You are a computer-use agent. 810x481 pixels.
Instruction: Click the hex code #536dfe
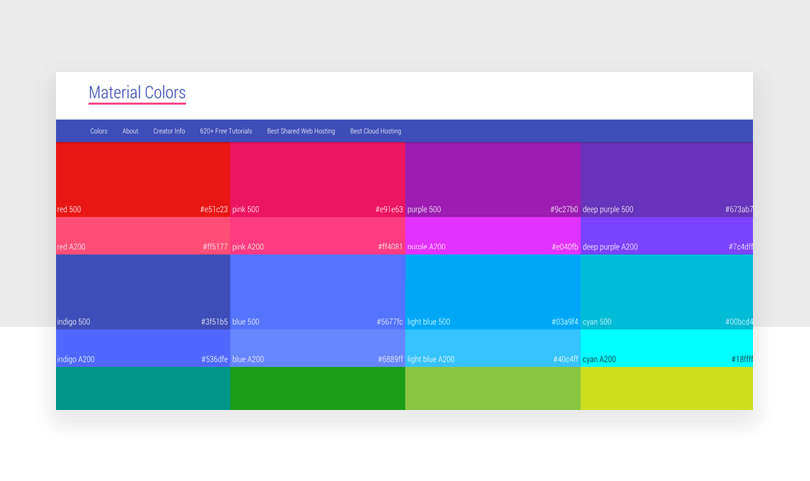click(214, 359)
